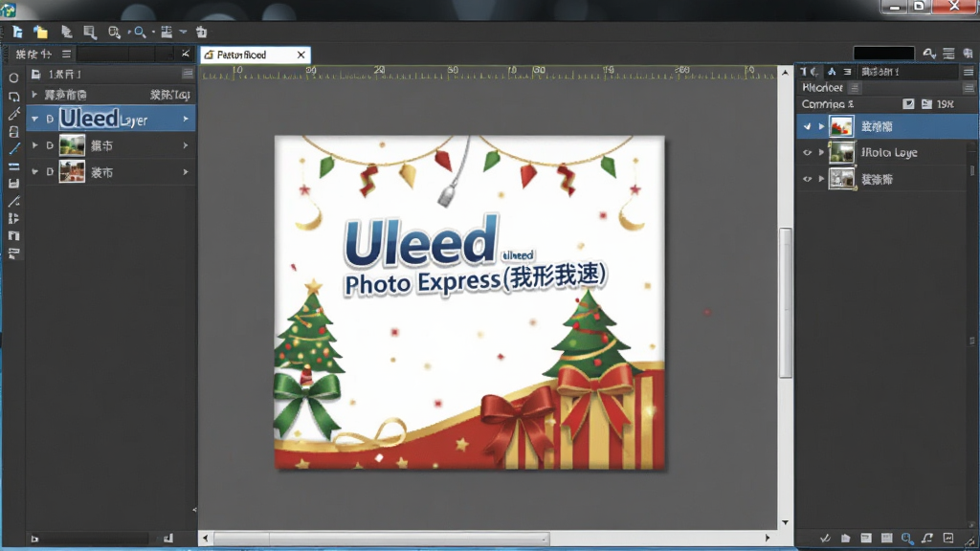Select the Uleed Layer row
The height and width of the screenshot is (551, 980).
pos(111,119)
